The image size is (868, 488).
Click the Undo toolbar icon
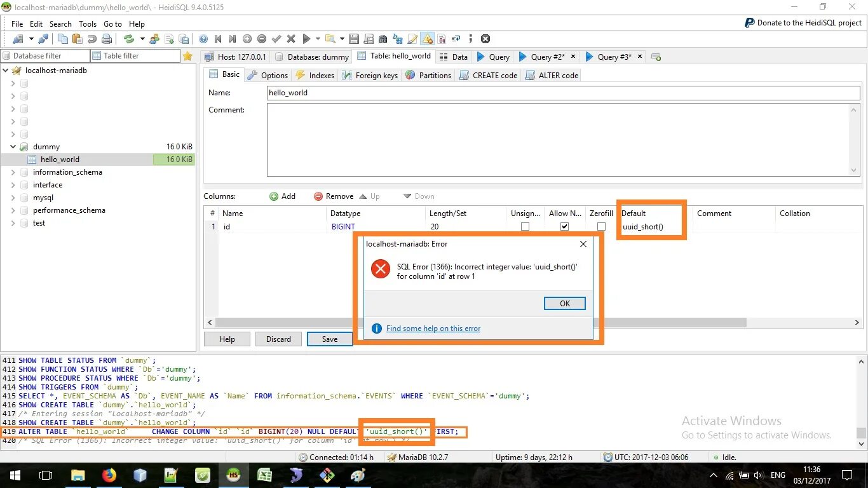pyautogui.click(x=92, y=39)
